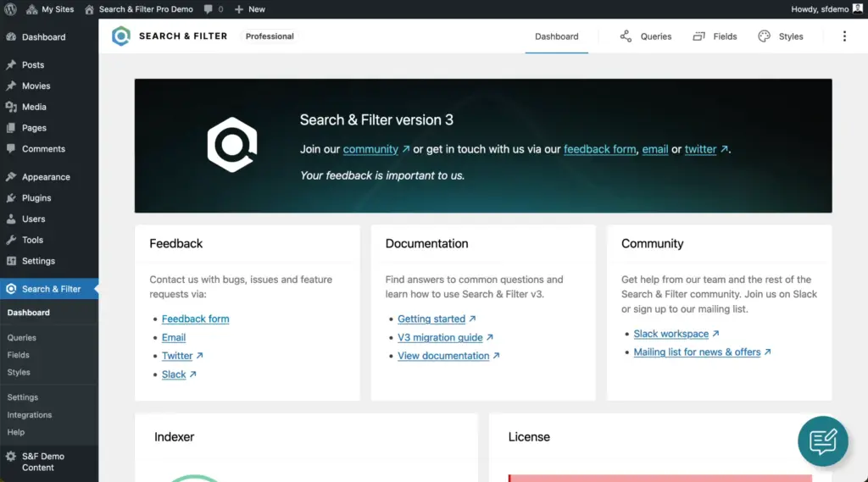Open Slack link in Feedback card
Viewport: 868px width, 482px height.
(x=174, y=374)
